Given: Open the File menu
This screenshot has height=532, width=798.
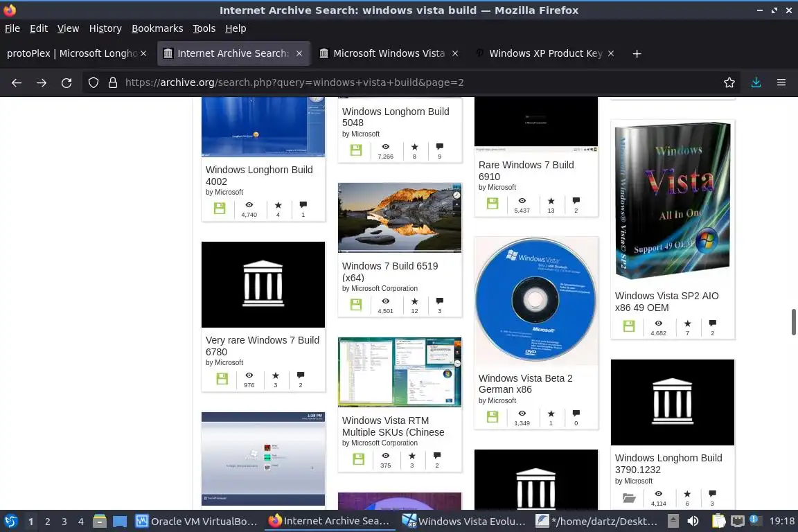Looking at the screenshot, I should pyautogui.click(x=12, y=28).
